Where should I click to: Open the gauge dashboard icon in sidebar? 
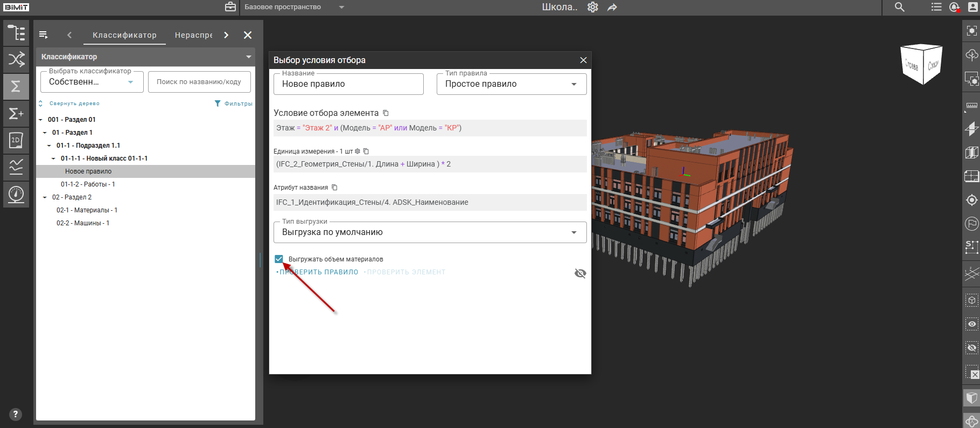pos(16,194)
